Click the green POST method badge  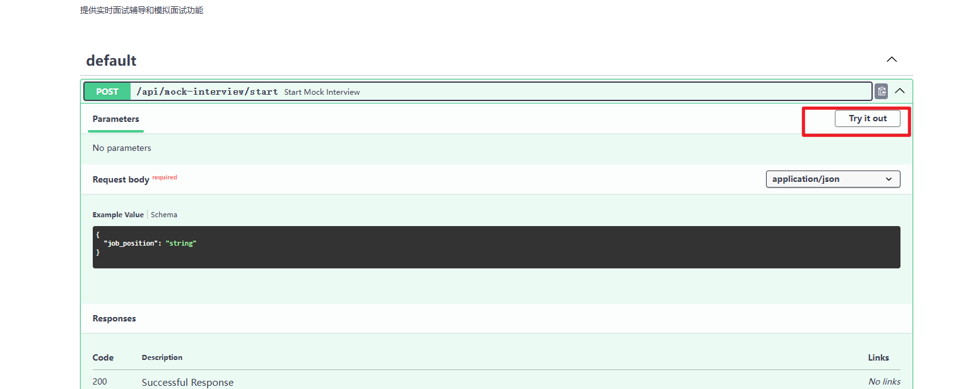[x=107, y=92]
